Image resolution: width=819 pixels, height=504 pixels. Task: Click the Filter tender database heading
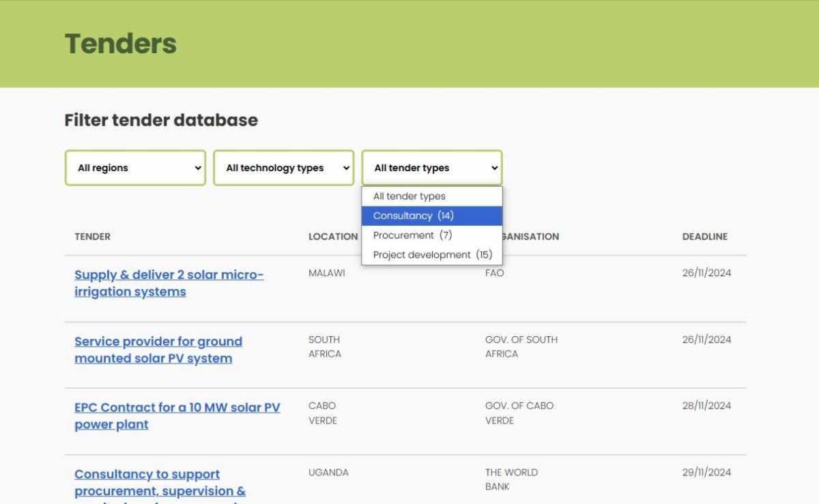point(161,120)
